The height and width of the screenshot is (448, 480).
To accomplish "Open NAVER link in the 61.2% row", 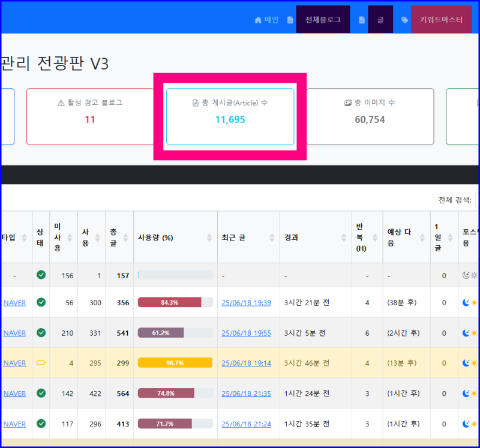I will pos(14,333).
